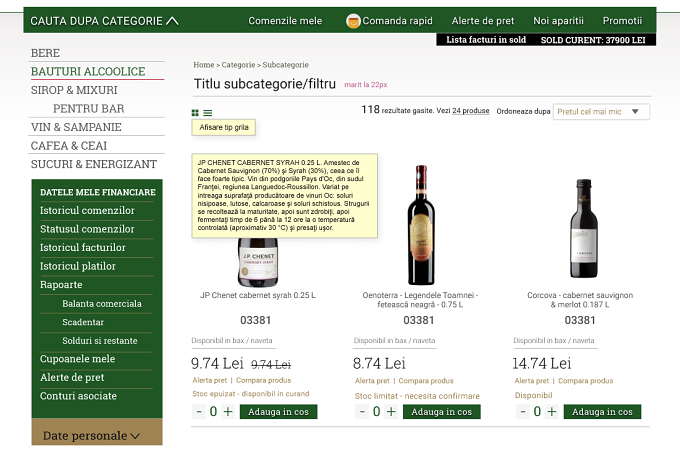Open Conturi asociate
The image size is (680, 455).
pyautogui.click(x=78, y=396)
